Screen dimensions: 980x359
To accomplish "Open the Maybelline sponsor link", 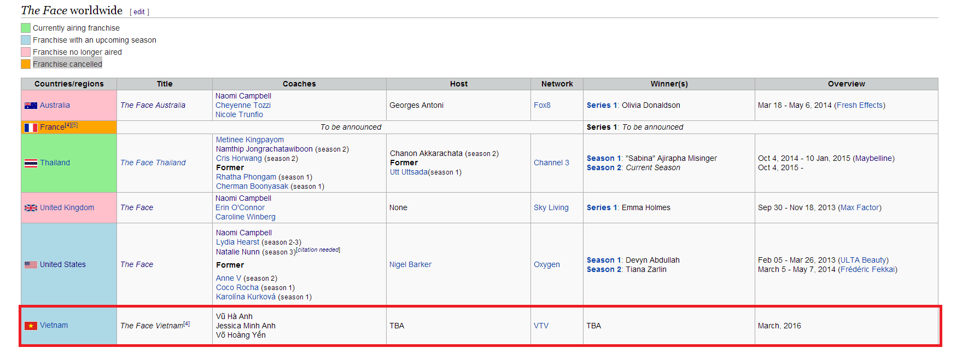I will pyautogui.click(x=873, y=158).
